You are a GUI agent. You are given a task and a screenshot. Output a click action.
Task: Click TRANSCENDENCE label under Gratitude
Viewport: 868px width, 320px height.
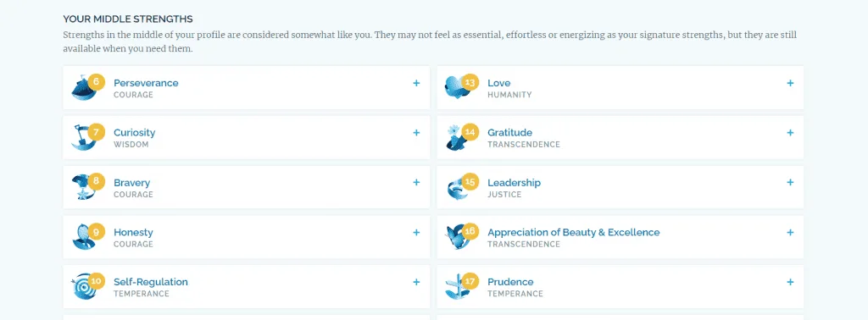pyautogui.click(x=524, y=144)
